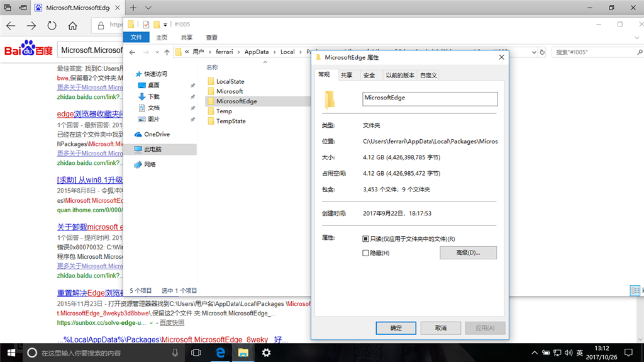Open the 查看 ribbon tab
644x362 pixels.
point(211,37)
